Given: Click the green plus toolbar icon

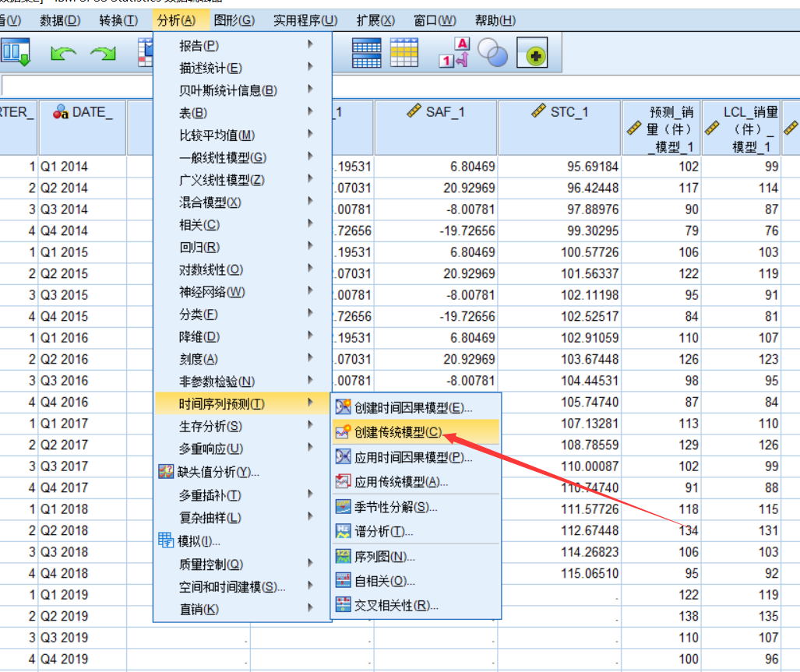Looking at the screenshot, I should tap(532, 52).
